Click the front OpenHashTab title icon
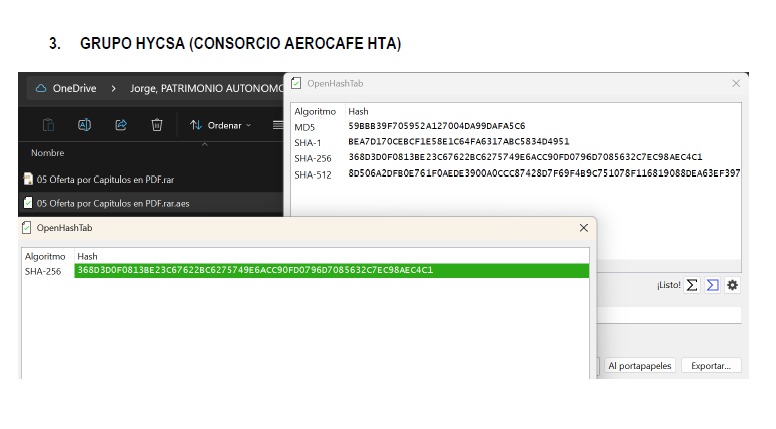The height and width of the screenshot is (429, 776). pos(26,228)
